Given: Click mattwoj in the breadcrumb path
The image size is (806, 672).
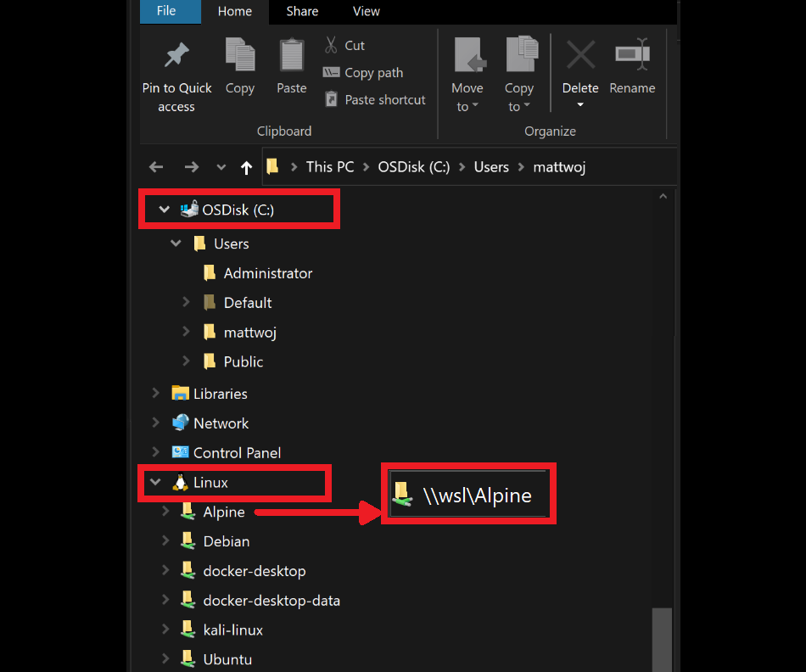Looking at the screenshot, I should point(559,167).
